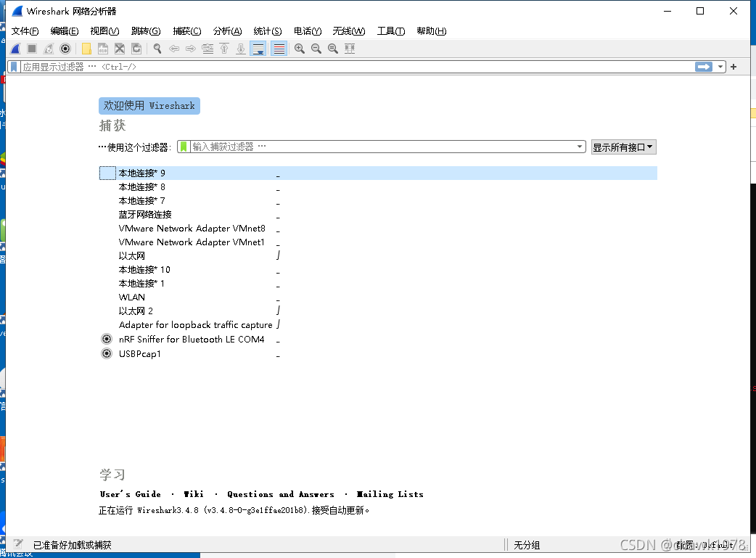Click the go to specific packet icon
The image size is (756, 558).
[x=208, y=49]
